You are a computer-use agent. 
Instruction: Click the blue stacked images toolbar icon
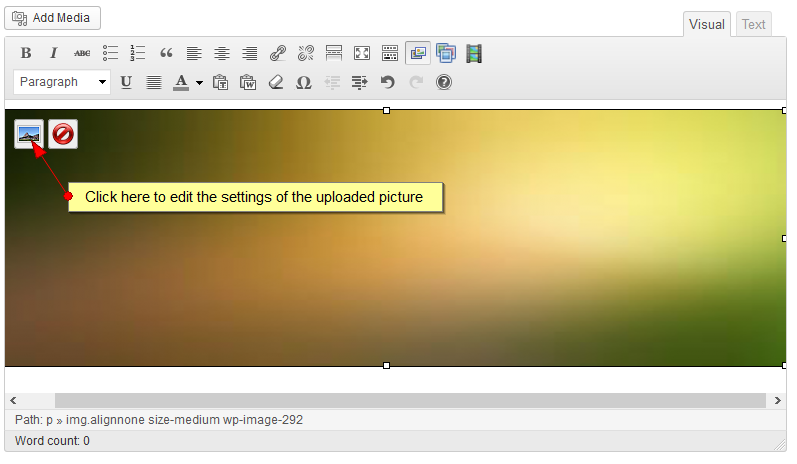446,53
